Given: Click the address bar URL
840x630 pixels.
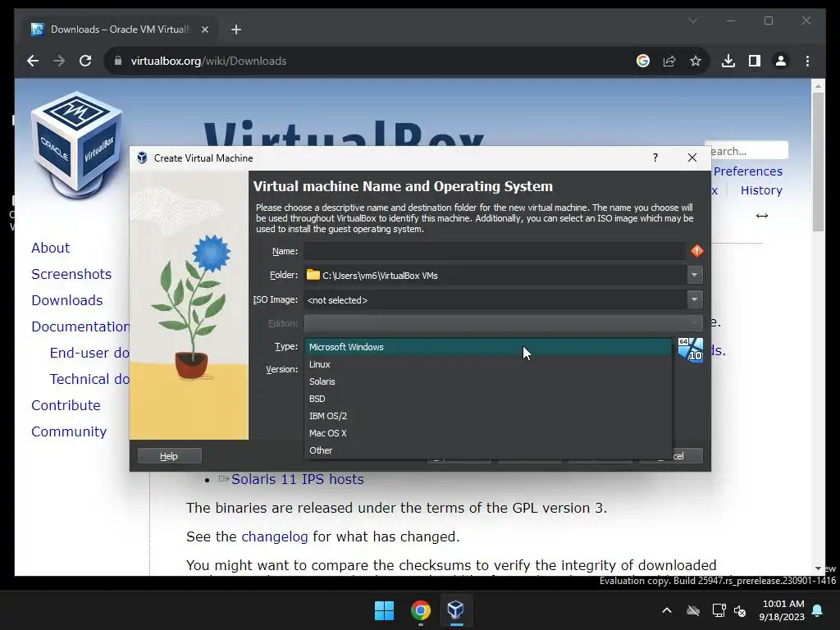Looking at the screenshot, I should tap(208, 61).
